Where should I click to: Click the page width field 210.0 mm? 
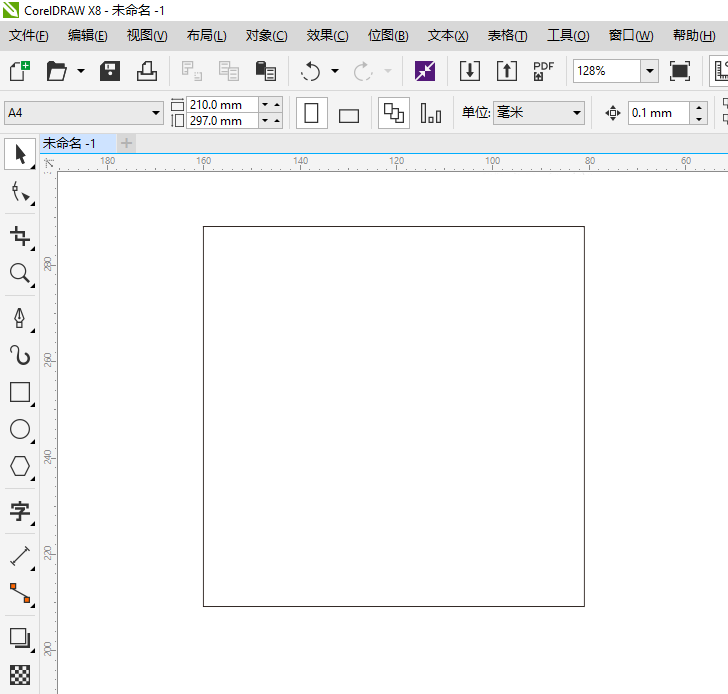[x=220, y=105]
